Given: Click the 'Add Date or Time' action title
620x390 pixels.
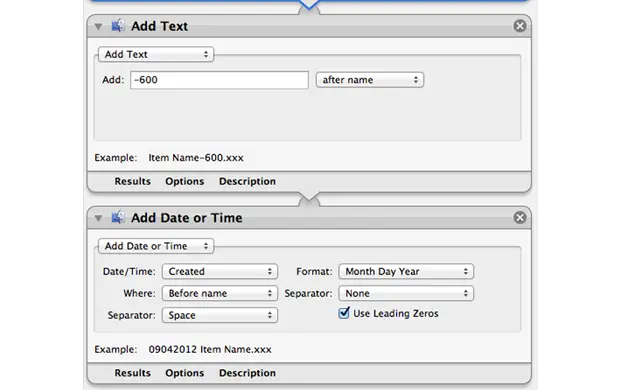Looking at the screenshot, I should [187, 218].
